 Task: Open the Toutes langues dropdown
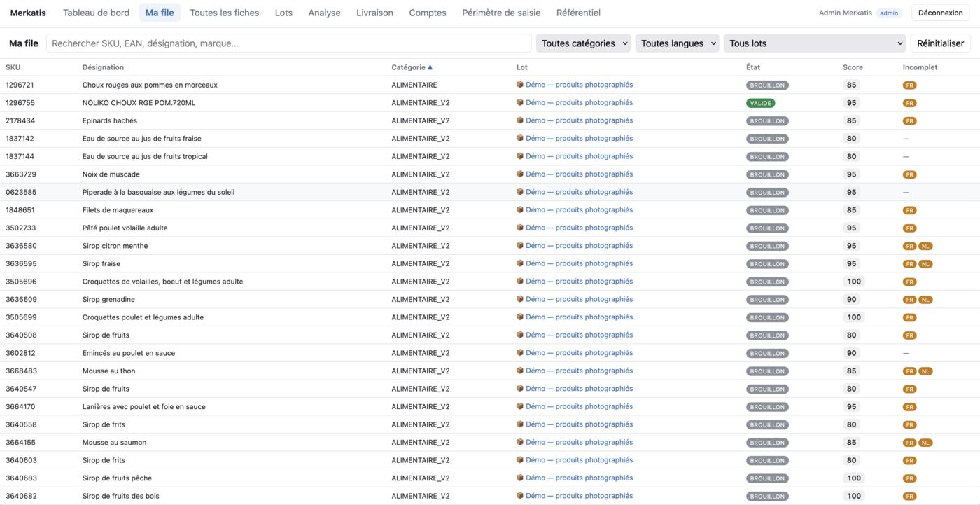677,43
